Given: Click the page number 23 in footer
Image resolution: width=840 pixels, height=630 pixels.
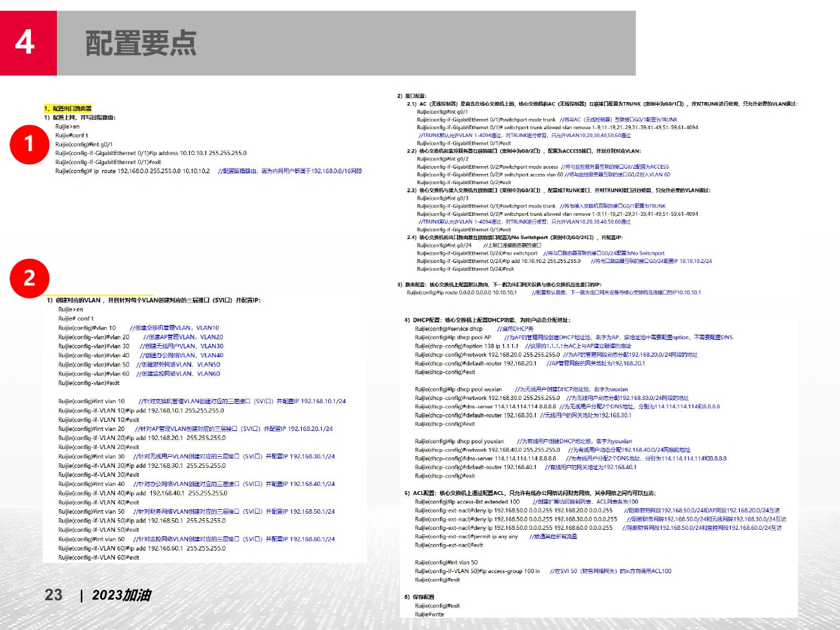Looking at the screenshot, I should click(54, 594).
